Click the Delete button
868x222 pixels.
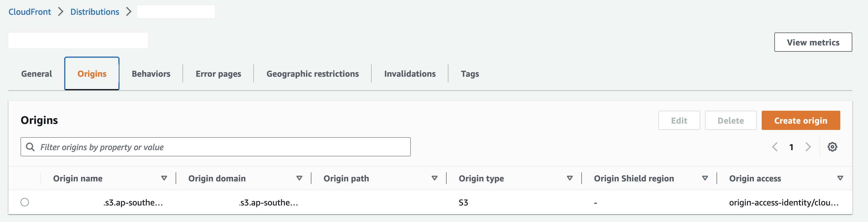pyautogui.click(x=731, y=120)
